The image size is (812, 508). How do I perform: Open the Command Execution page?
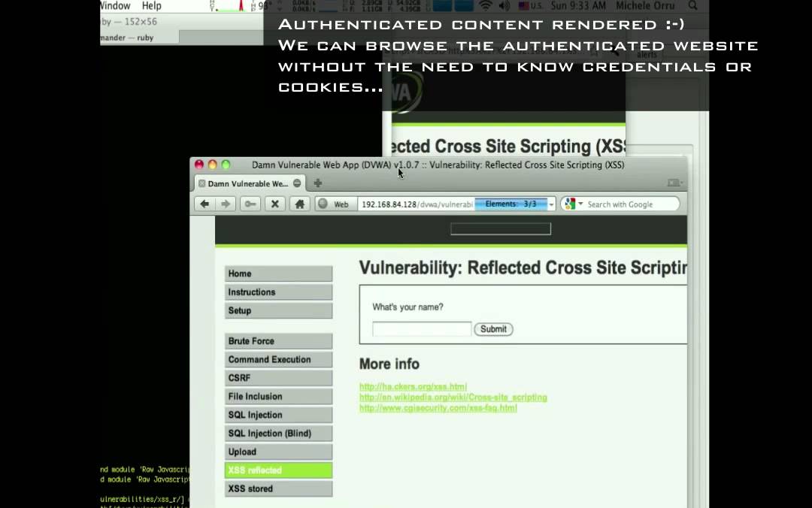pos(279,359)
